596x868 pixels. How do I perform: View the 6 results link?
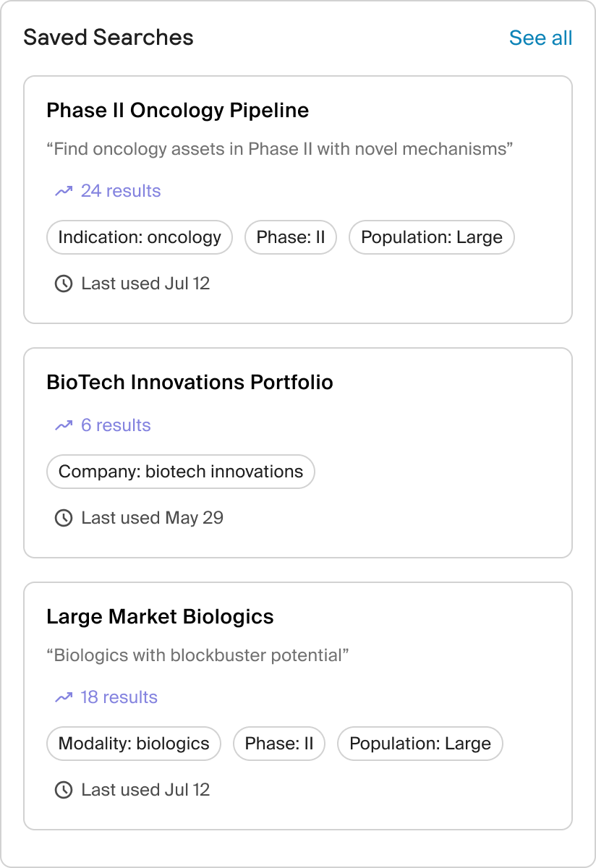tap(116, 425)
